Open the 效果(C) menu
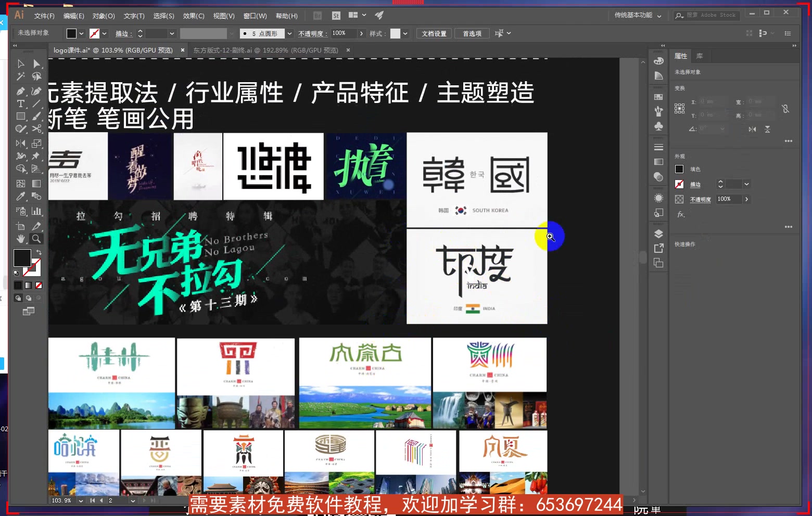Screen dimensions: 812x516 point(194,16)
